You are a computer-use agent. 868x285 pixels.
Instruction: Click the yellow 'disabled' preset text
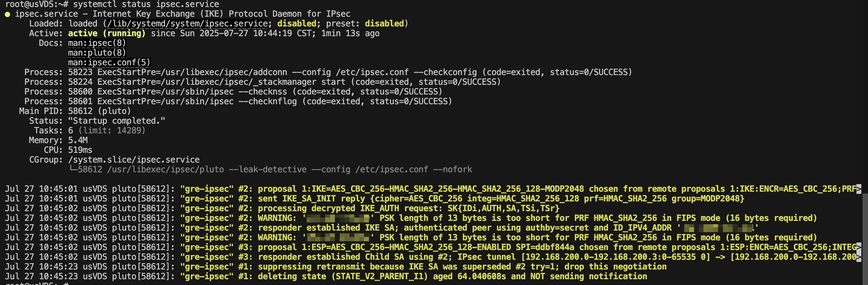pyautogui.click(x=384, y=24)
